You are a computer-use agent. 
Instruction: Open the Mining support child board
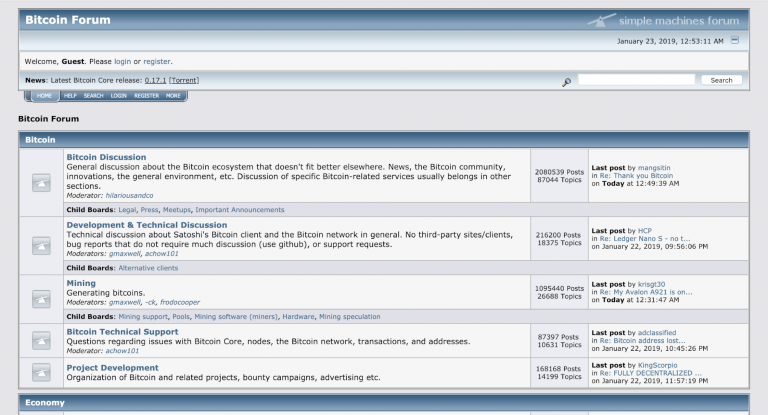[143, 317]
